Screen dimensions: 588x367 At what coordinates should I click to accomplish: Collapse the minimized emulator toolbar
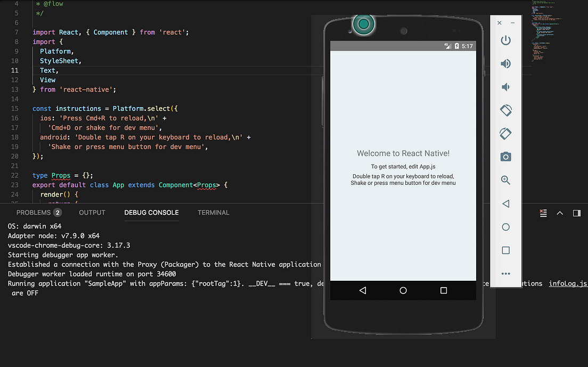click(x=512, y=22)
